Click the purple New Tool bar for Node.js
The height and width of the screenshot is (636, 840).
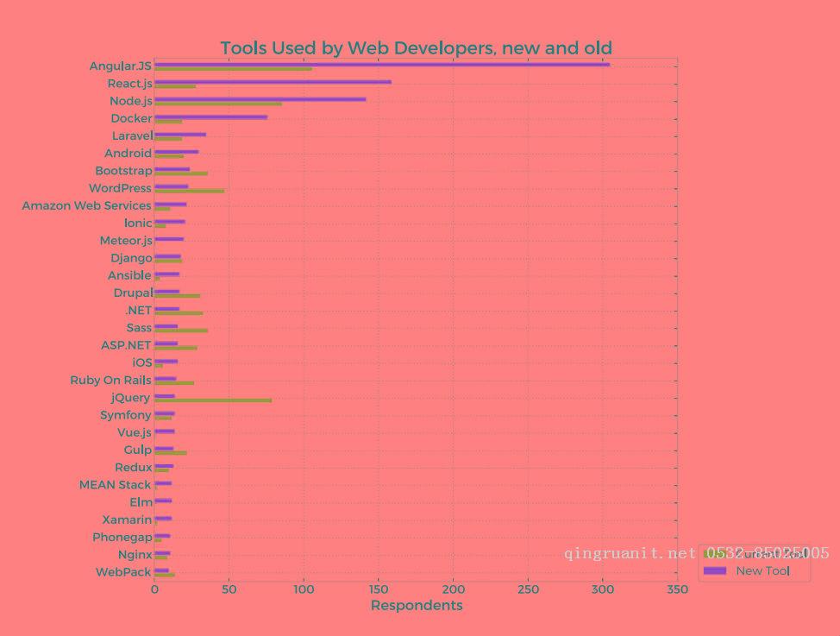(260, 99)
